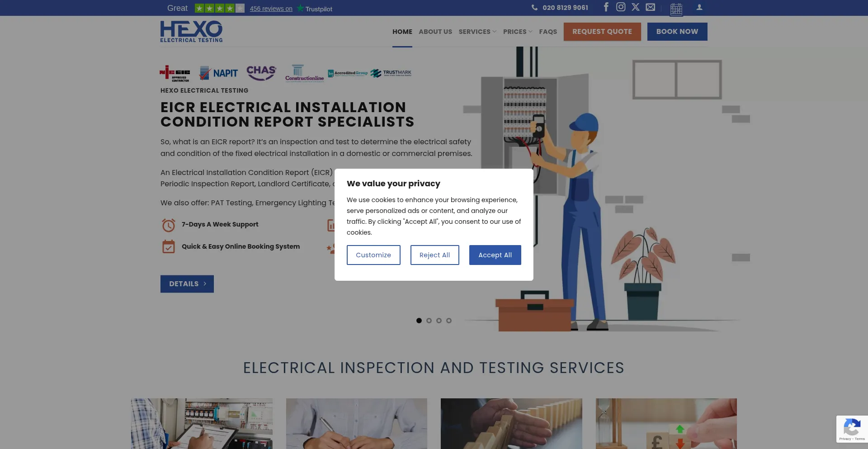Expand the Prices dropdown menu
Screen dimensions: 868x449
pos(518,32)
